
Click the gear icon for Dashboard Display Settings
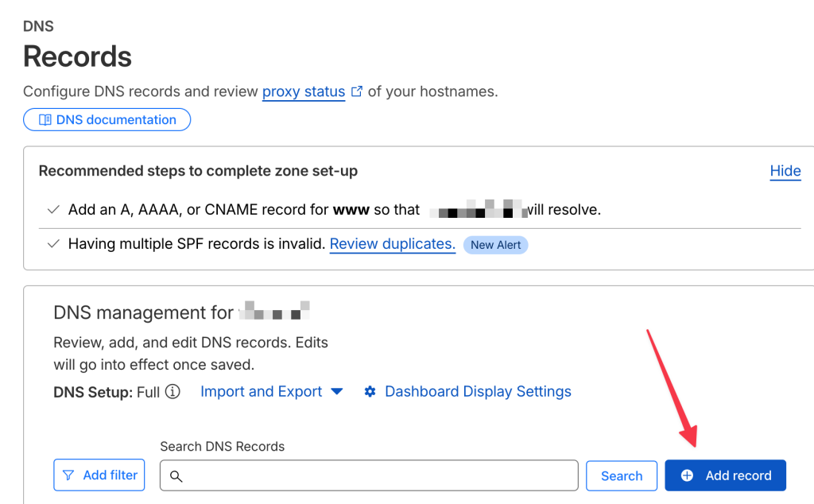[x=370, y=392]
